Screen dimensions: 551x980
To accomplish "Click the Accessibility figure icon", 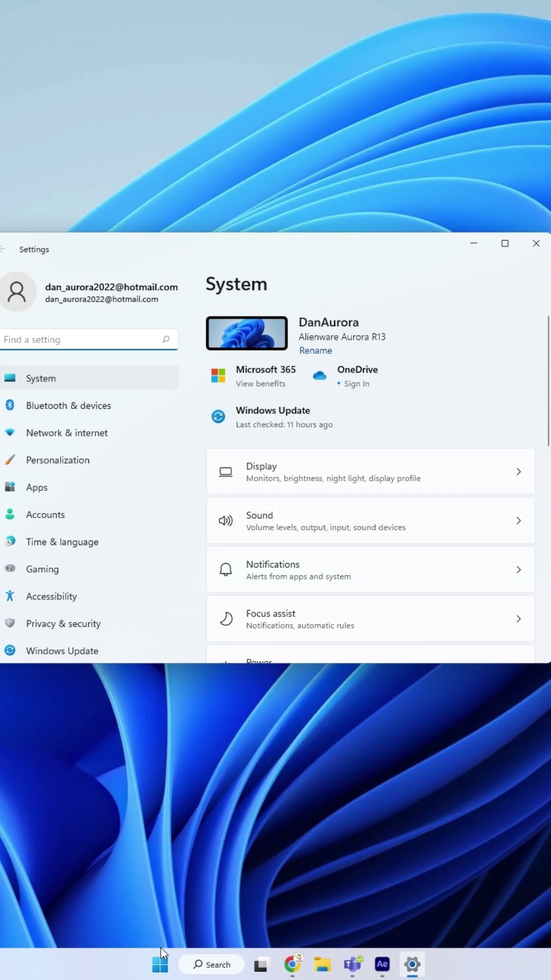I will (x=10, y=596).
